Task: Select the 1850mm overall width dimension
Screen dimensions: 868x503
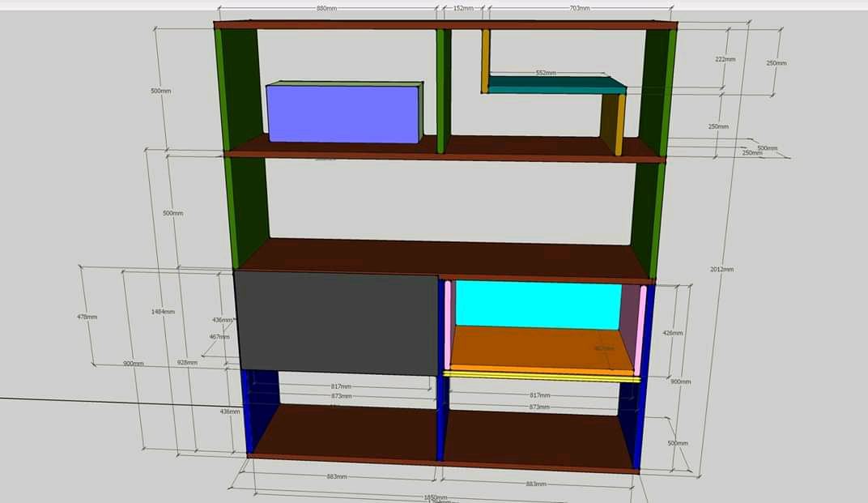Action: point(435,497)
